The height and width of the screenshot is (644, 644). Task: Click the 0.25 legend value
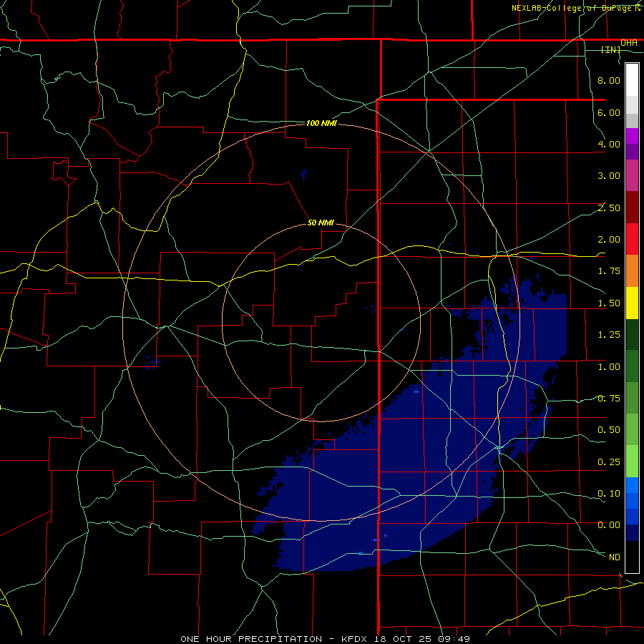[609, 462]
